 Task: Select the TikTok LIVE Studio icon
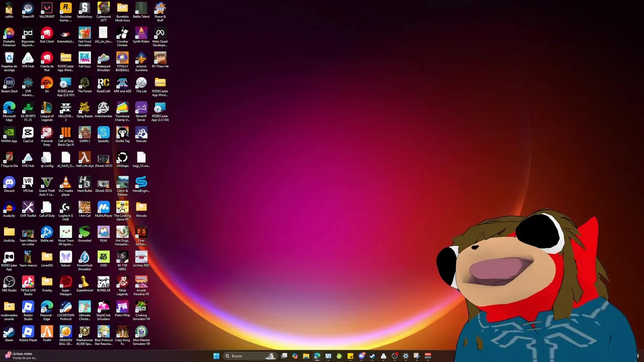click(x=28, y=286)
